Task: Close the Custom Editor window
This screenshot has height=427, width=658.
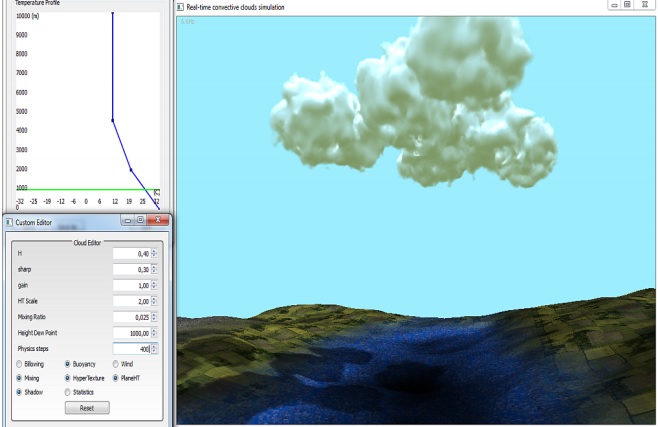Action: point(158,220)
